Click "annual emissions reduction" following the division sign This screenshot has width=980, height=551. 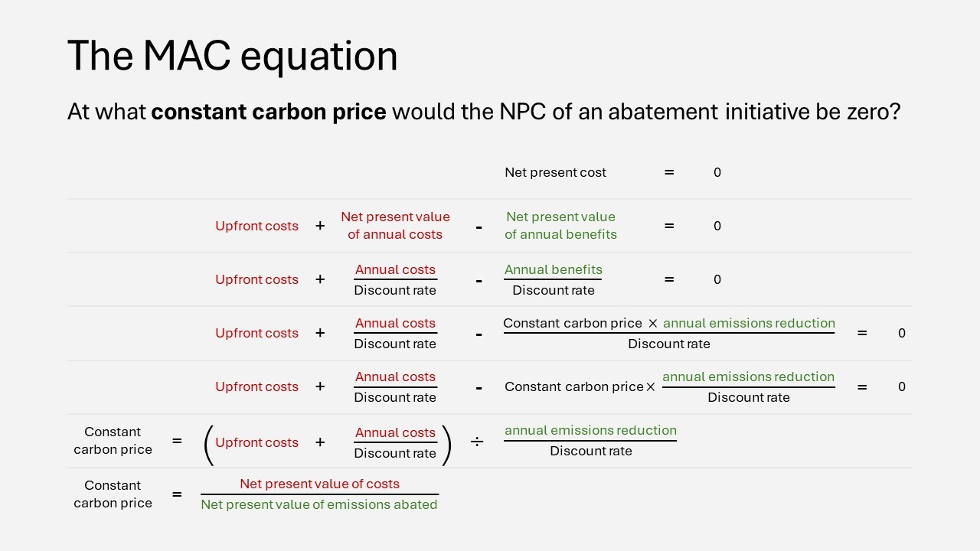(590, 430)
